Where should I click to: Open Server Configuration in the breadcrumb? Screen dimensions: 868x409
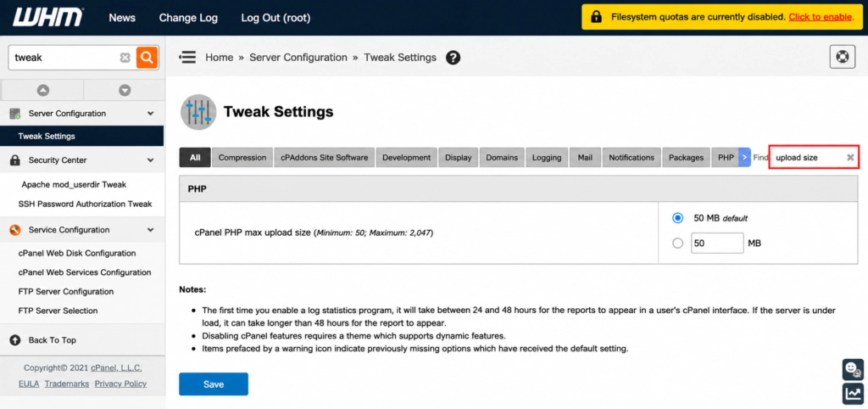point(298,58)
